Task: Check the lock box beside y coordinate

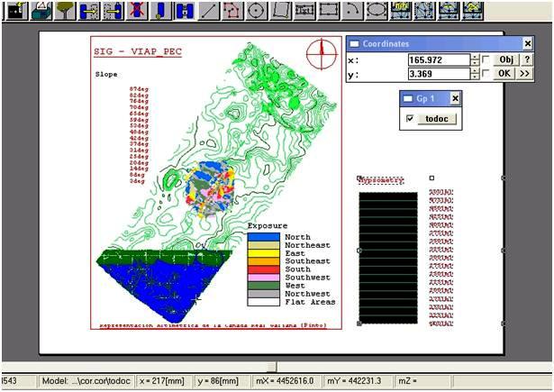Action: pos(486,74)
